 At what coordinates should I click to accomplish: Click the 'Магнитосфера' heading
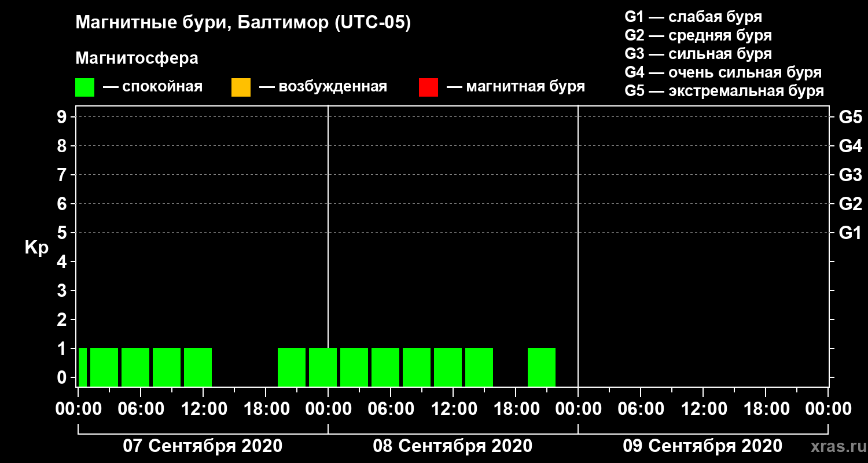coord(137,58)
